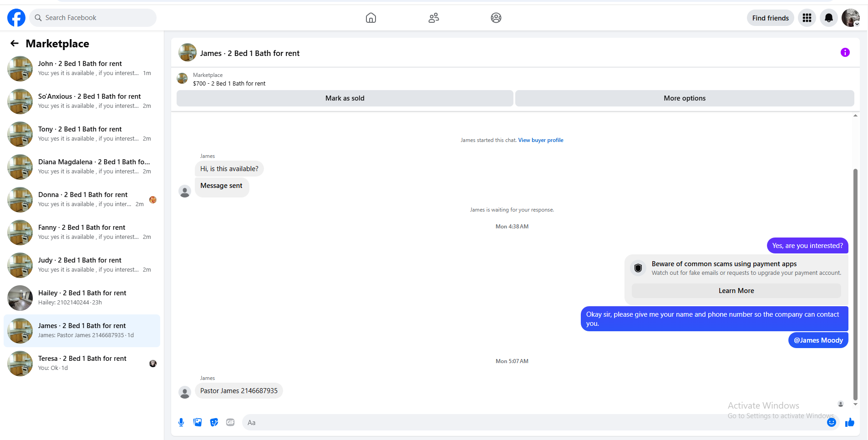This screenshot has height=440, width=868.
Task: Open Fanny's conversation
Action: (x=82, y=233)
